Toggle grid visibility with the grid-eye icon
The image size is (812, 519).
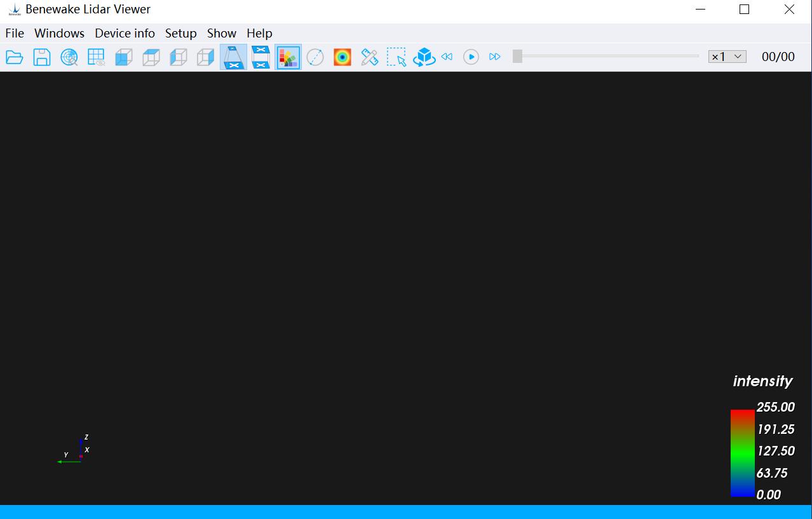click(x=97, y=57)
